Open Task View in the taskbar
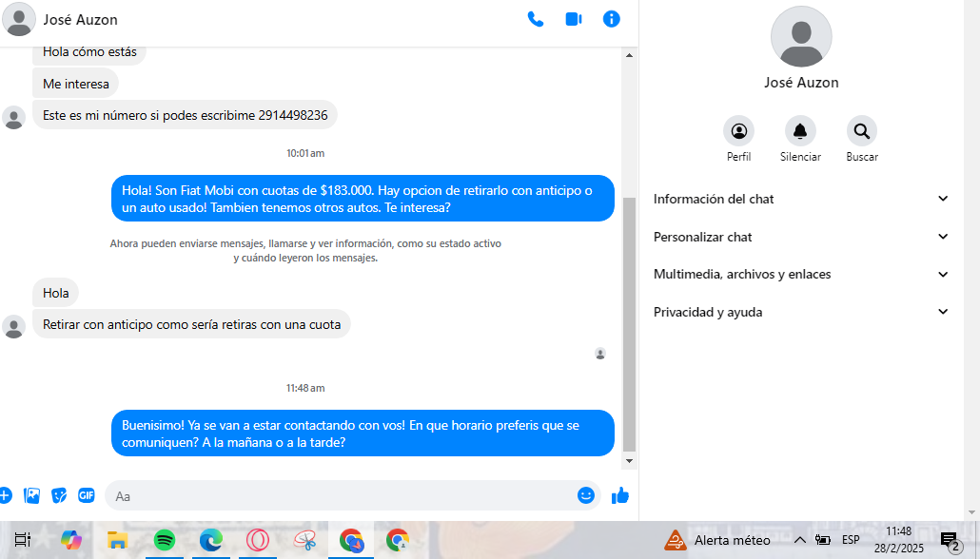Screen dimensions: 980x559 pos(23,540)
